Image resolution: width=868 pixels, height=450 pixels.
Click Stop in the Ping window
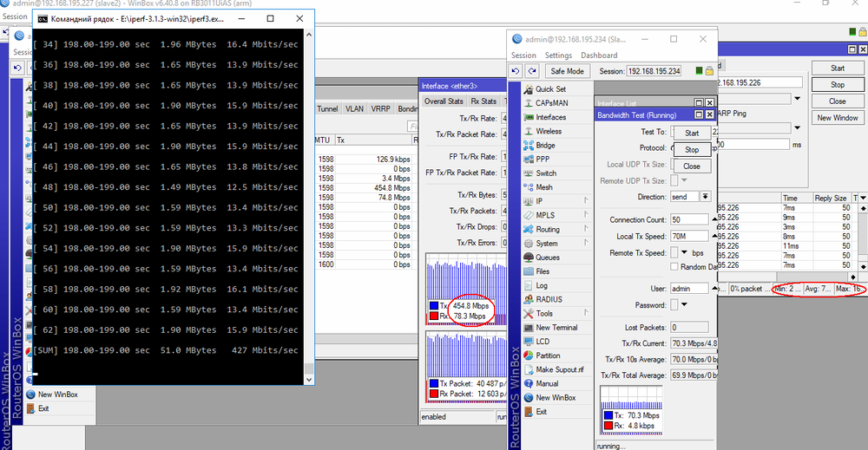coord(838,85)
